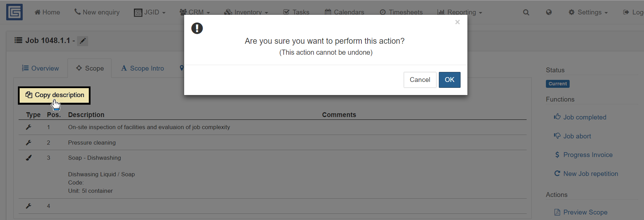Click the wrench icon in row 4
The image size is (644, 220).
29,206
